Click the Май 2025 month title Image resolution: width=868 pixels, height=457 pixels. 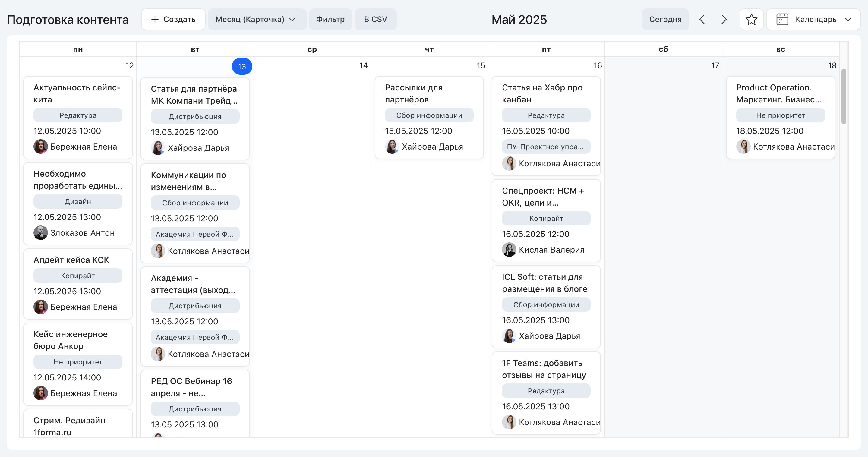pyautogui.click(x=519, y=20)
